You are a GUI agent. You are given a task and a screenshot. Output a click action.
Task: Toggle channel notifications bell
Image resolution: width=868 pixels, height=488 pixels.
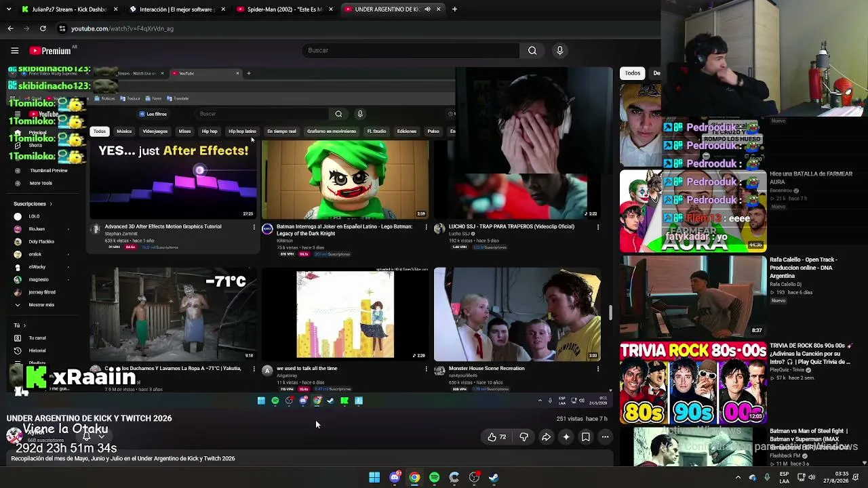[x=87, y=436]
